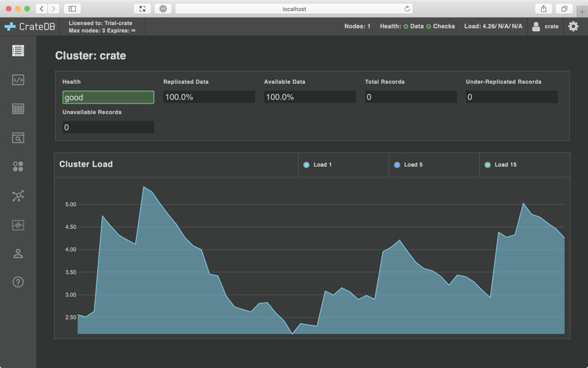Open the settings gear in header
The image size is (588, 368).
click(x=573, y=26)
